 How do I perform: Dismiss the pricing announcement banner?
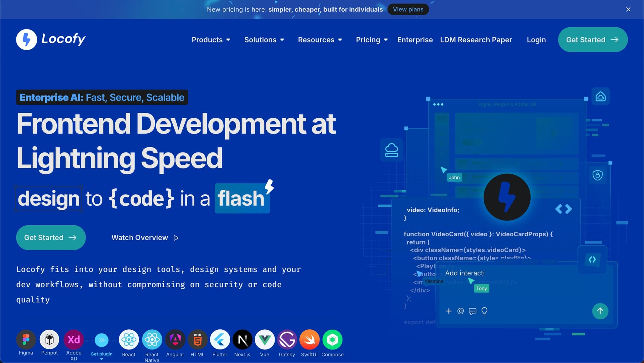pos(628,9)
